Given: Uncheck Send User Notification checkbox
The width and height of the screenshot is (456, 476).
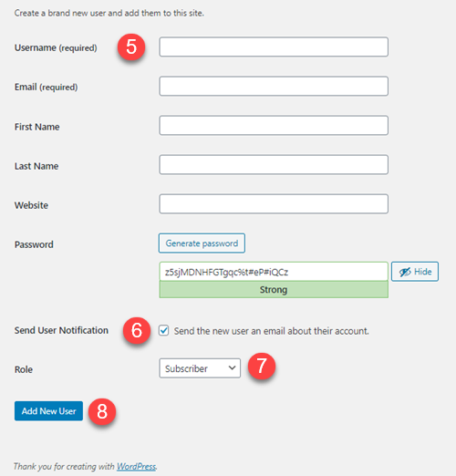Looking at the screenshot, I should tap(164, 330).
